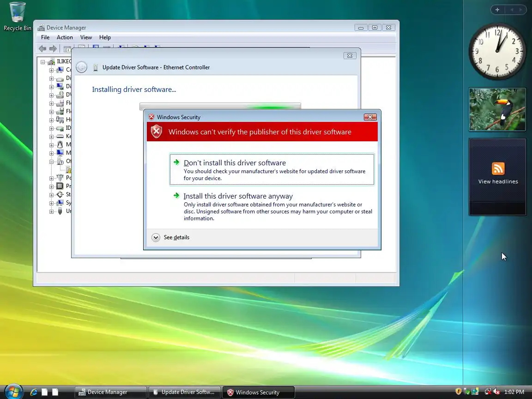
Task: Click the security shield alert tray icon
Action: (x=458, y=392)
